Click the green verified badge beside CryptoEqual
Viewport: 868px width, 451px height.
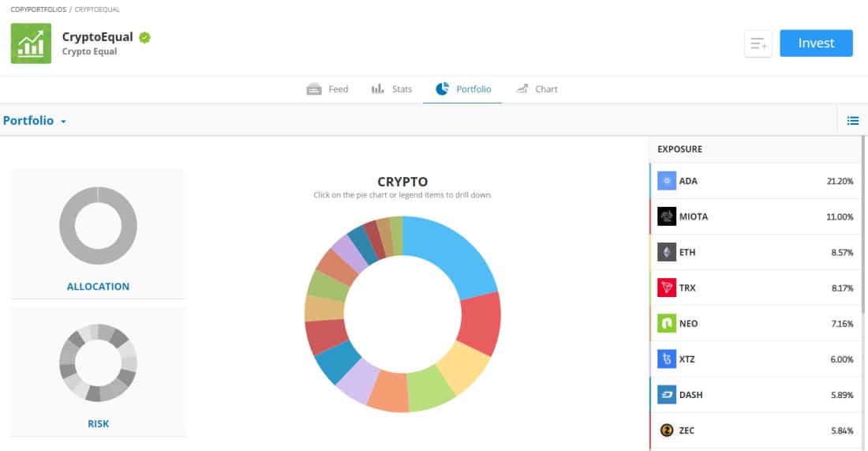(x=144, y=37)
